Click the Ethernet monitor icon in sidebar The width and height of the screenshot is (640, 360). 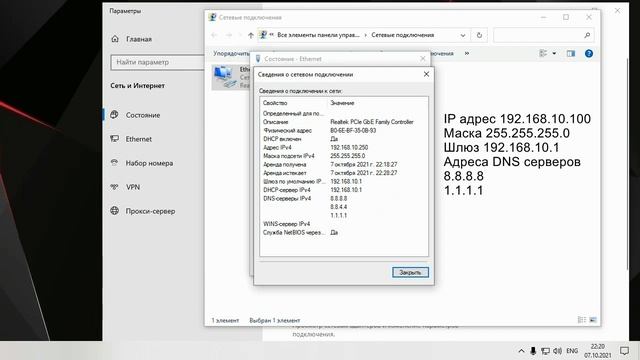(115, 139)
